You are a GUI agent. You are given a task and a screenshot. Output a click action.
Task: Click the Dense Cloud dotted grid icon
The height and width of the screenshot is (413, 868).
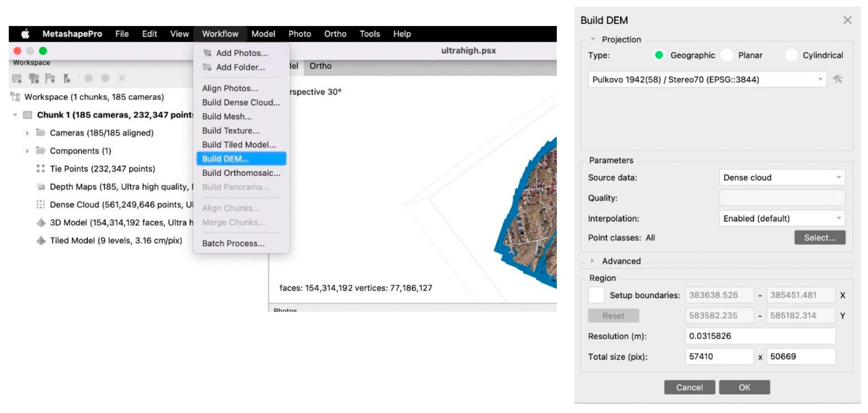coord(40,205)
